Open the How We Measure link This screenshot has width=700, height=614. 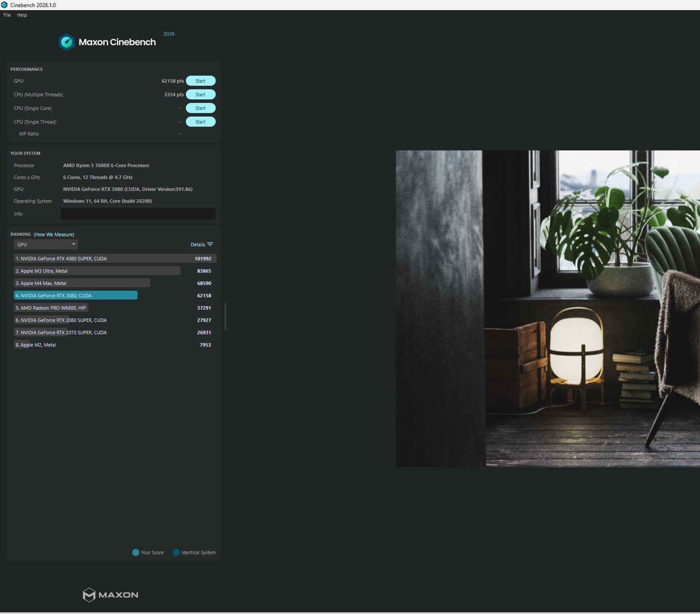coord(54,234)
